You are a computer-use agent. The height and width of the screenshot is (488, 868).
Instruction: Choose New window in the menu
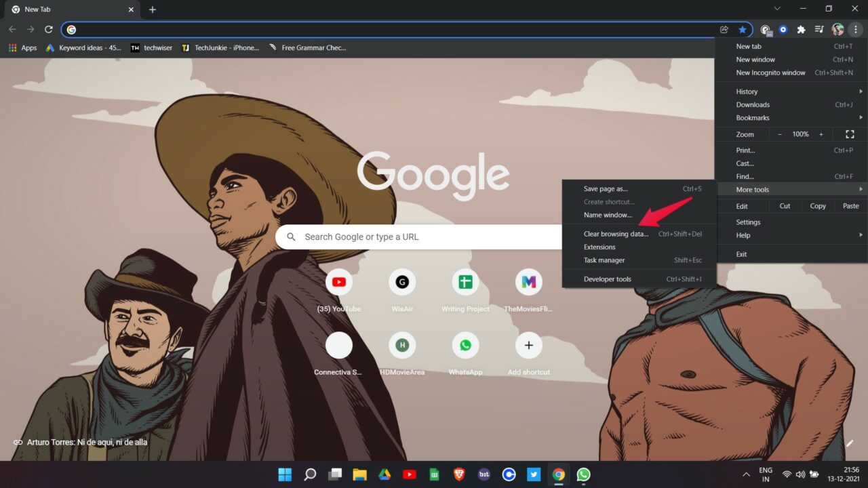pos(791,60)
